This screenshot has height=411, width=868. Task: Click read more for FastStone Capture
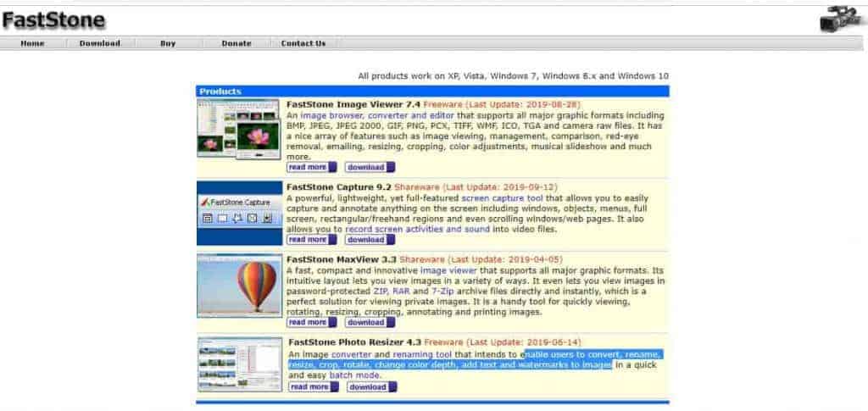[x=312, y=240]
